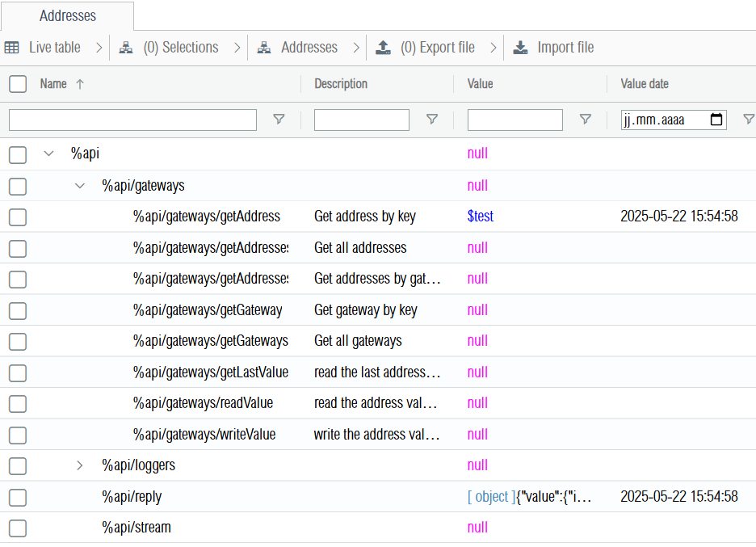
Task: Expand the %api/loggers tree node
Action: 79,465
